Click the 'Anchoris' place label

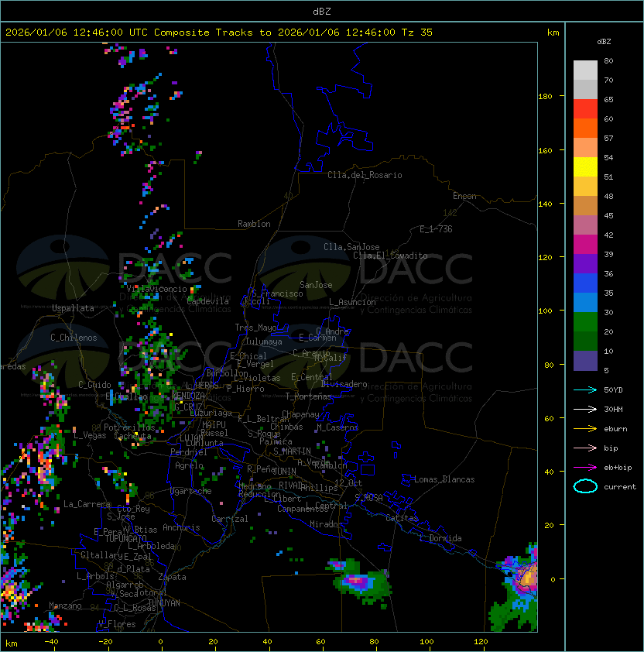coord(181,527)
